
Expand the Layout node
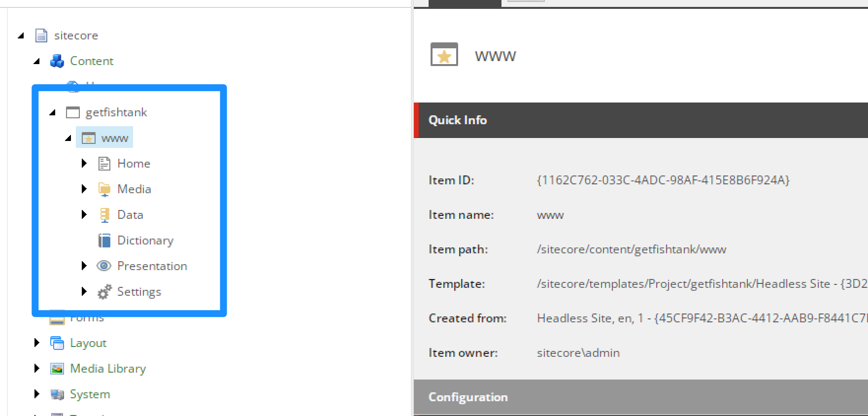(x=37, y=343)
